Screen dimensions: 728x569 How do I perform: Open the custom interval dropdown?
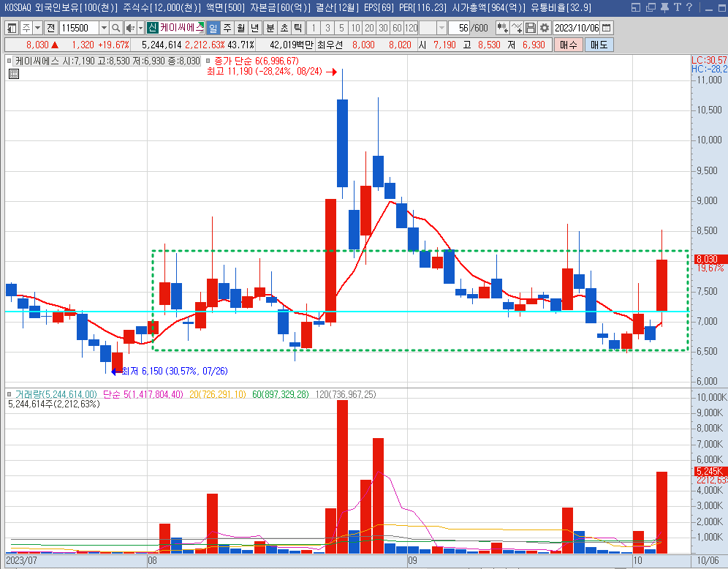click(441, 29)
